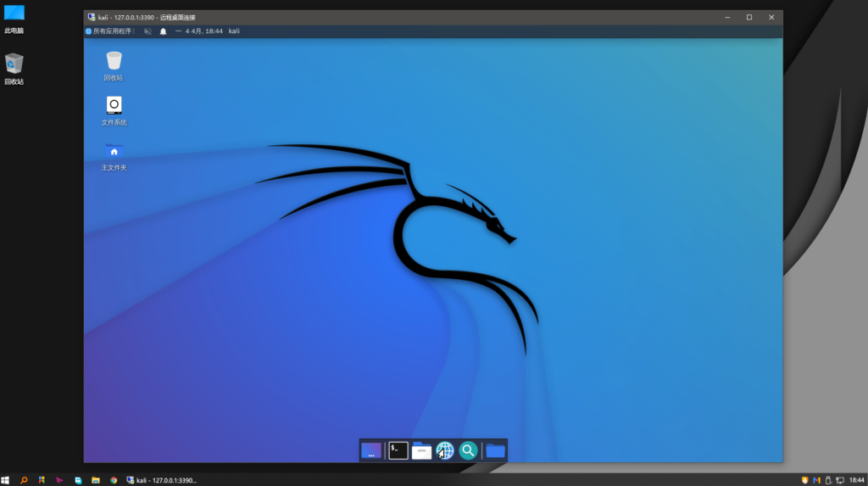This screenshot has width=868, height=486.
Task: Click the Windows taskbar clock showing 18:44
Action: [x=856, y=479]
